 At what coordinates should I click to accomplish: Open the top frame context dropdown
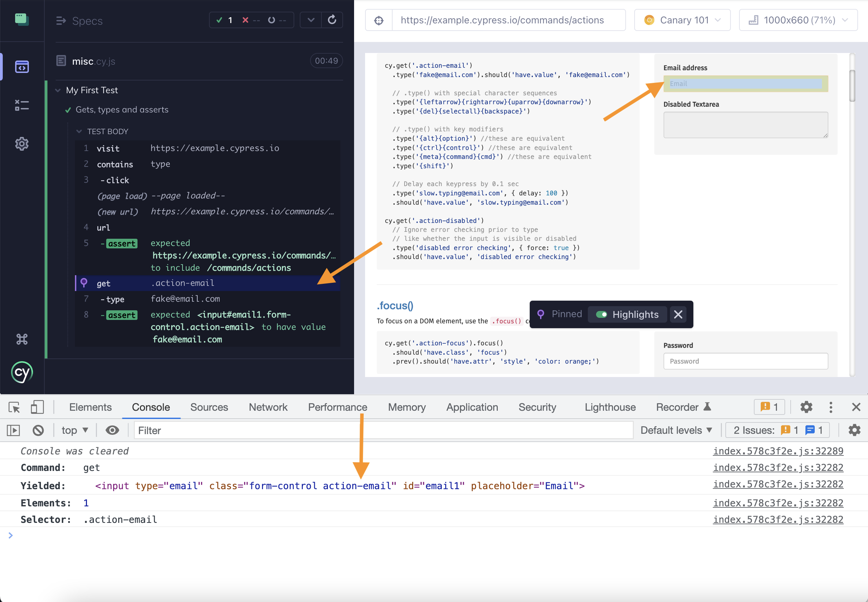coord(75,430)
